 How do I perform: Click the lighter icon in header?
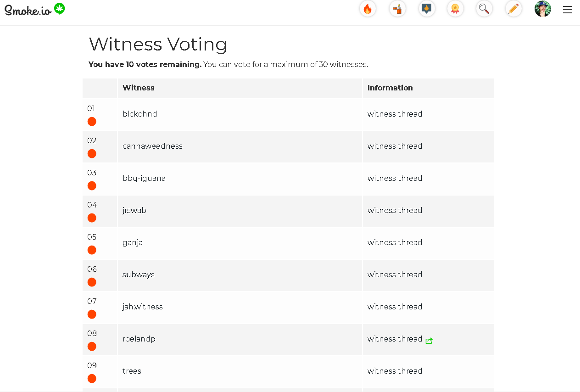tap(397, 9)
